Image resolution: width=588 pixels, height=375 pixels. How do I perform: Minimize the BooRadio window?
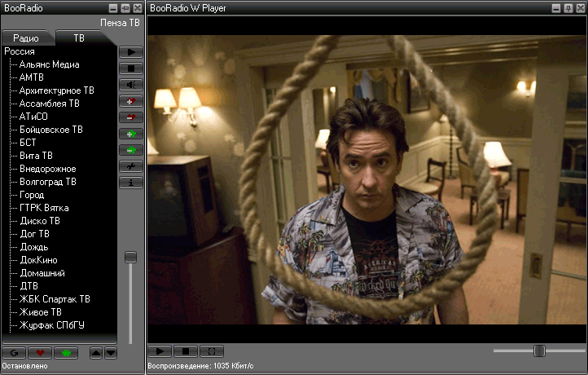coord(113,8)
